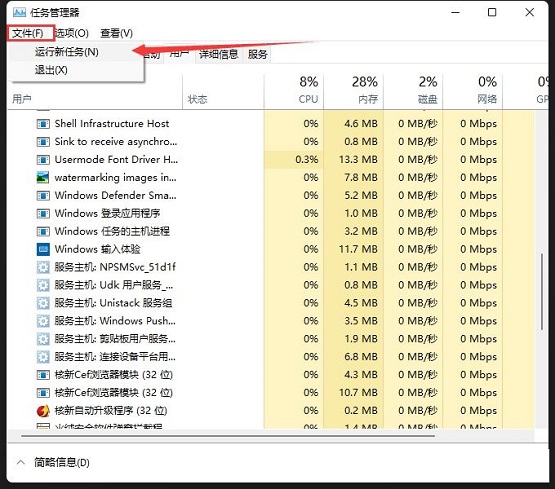Maximize the 任务管理器 window
The image size is (555, 489).
click(492, 13)
